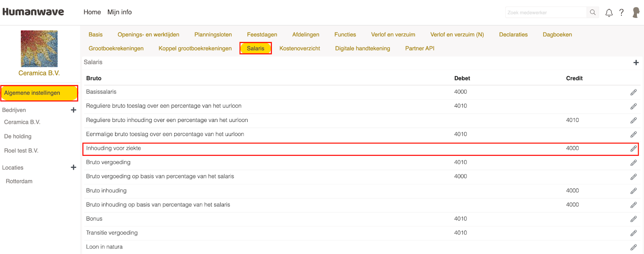Edit Inhouding voor ziekte via pencil icon
This screenshot has width=644, height=254.
click(634, 149)
